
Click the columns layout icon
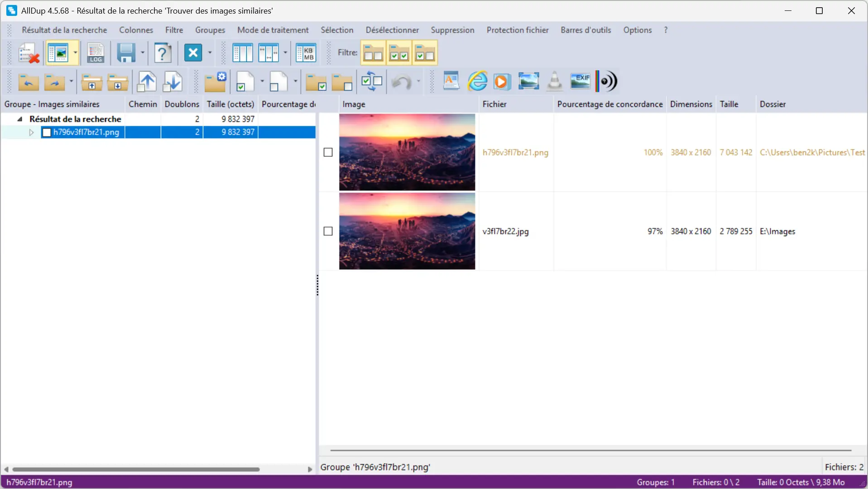[x=242, y=53]
